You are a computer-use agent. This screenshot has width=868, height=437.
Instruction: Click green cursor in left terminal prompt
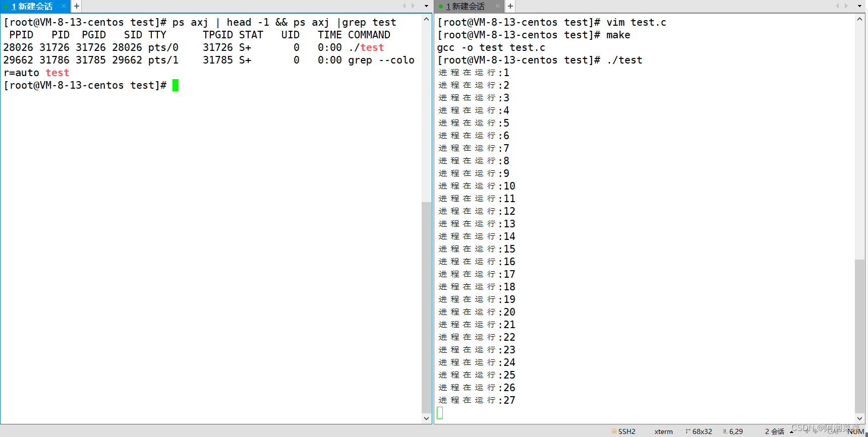click(176, 85)
